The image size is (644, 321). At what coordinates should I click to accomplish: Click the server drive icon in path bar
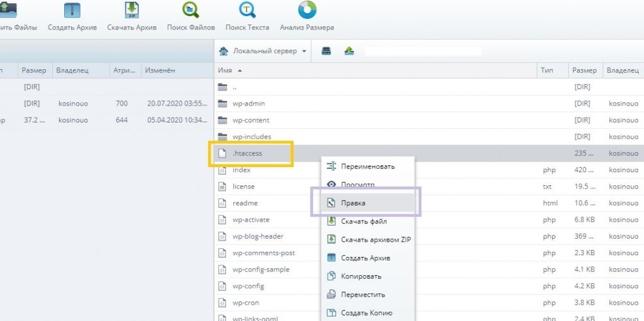coord(326,51)
